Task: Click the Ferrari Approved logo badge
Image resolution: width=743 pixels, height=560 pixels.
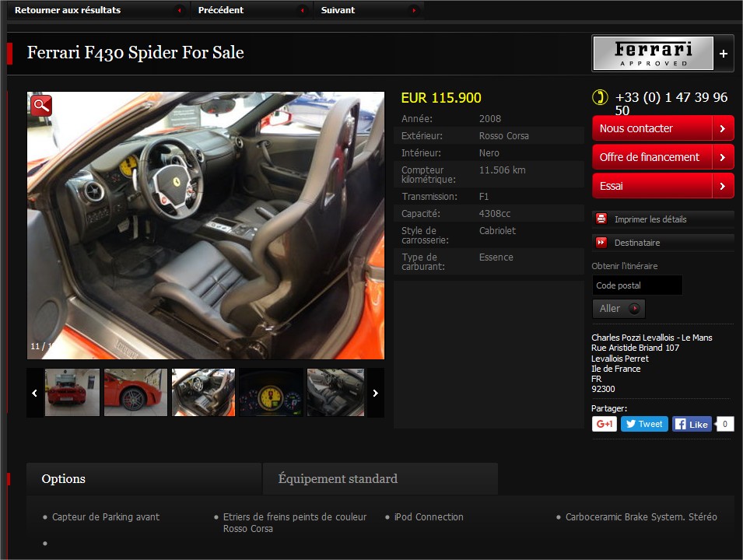Action: pos(654,54)
